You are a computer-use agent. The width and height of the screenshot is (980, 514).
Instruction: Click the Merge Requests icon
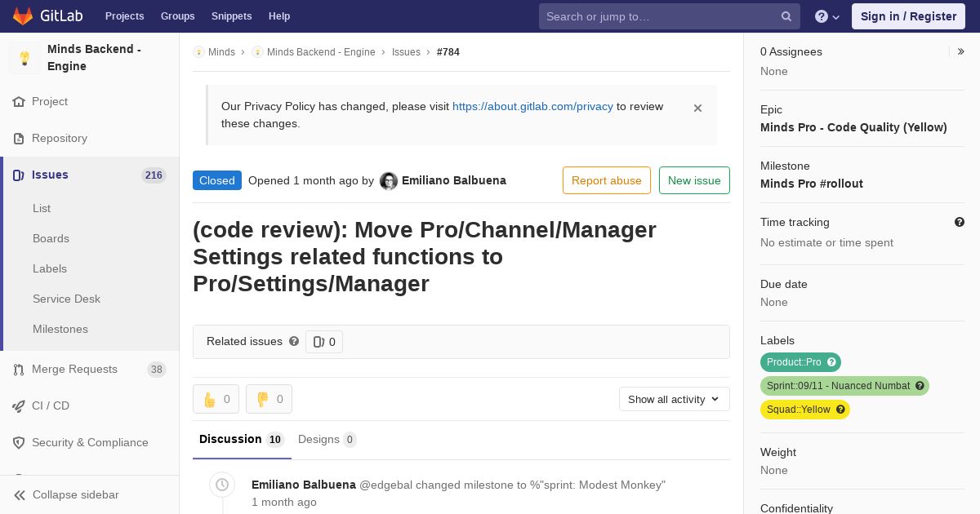point(19,370)
